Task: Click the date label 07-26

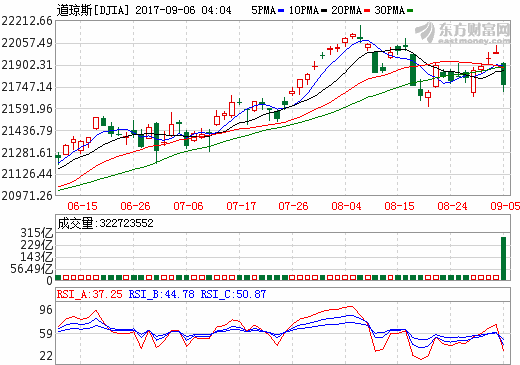Action: [x=293, y=206]
